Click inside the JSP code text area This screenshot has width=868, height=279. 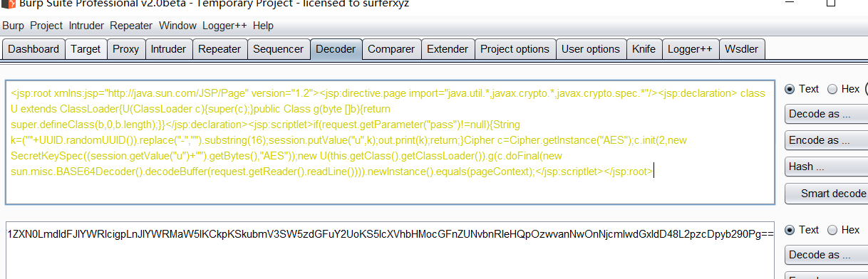(x=389, y=142)
